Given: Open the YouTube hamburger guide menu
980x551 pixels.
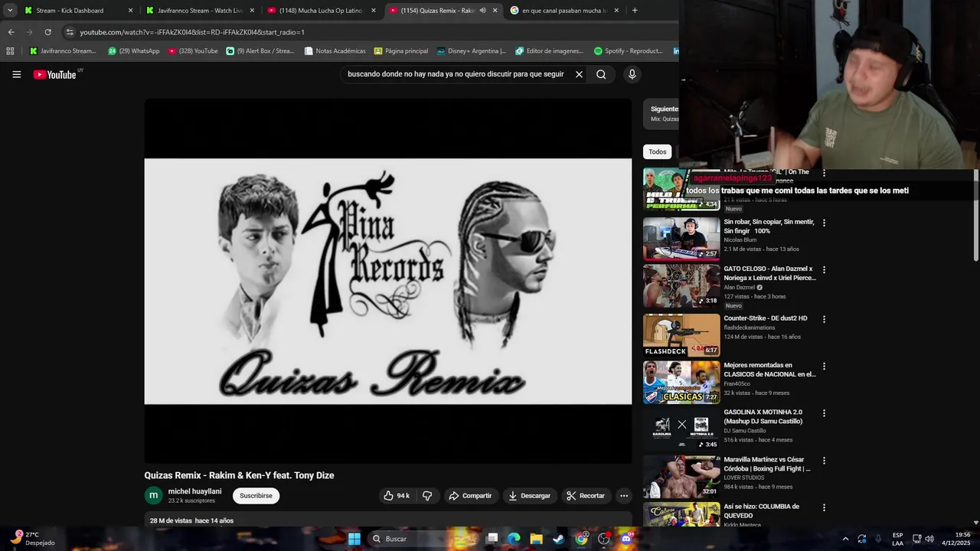Looking at the screenshot, I should click(x=16, y=74).
